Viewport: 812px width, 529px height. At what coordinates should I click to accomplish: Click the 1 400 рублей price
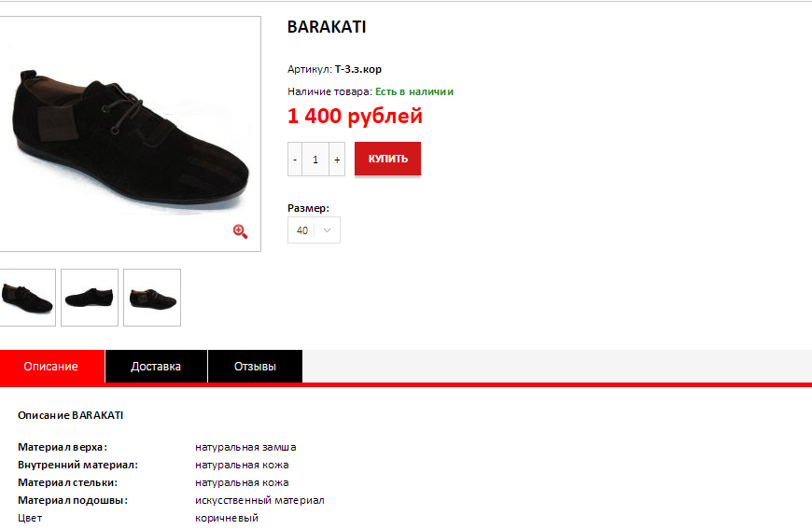point(356,116)
